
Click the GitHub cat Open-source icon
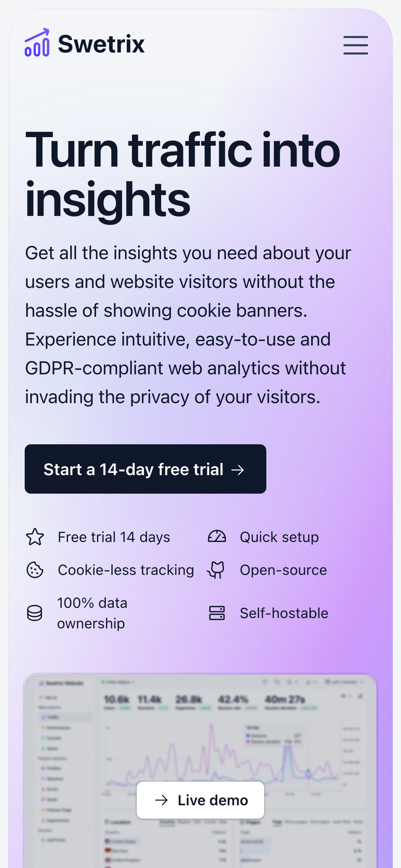(216, 570)
